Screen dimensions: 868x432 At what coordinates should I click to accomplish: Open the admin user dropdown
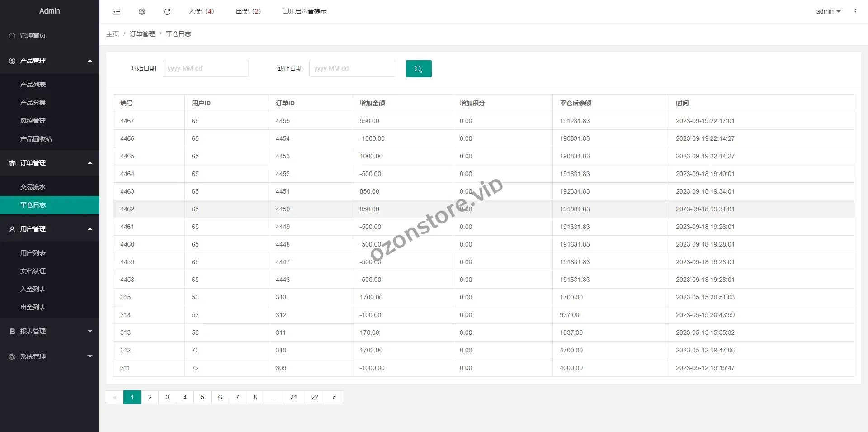click(x=828, y=11)
